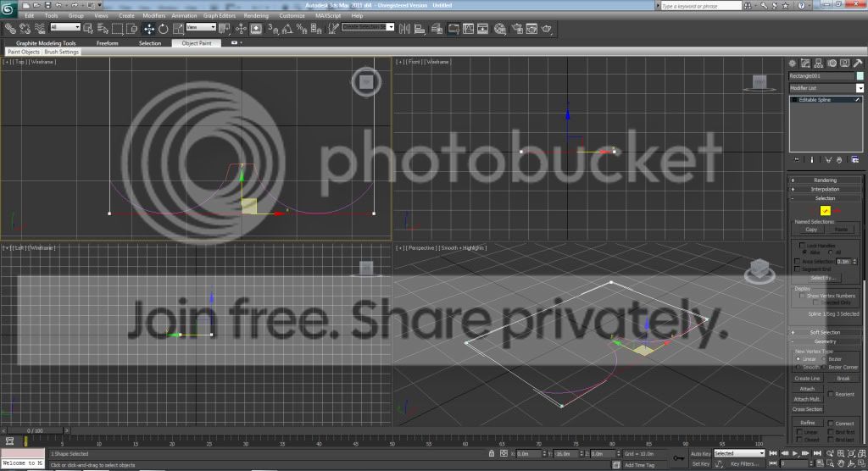
Task: Activate the Select and Move tool
Action: (x=149, y=29)
